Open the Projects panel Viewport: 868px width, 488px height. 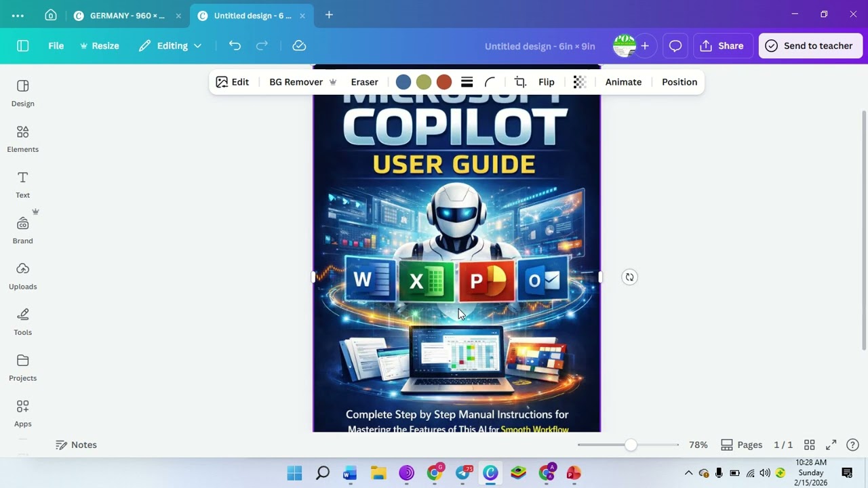[22, 368]
